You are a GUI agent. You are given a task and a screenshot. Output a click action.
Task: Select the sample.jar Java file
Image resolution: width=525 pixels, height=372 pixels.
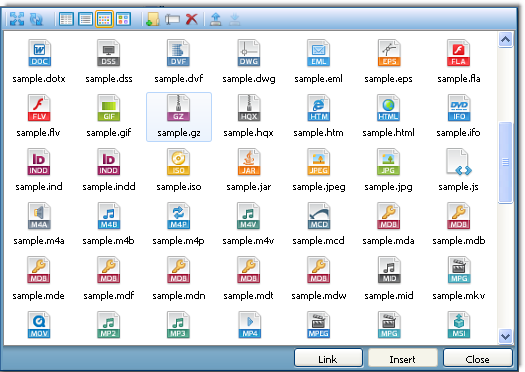(x=249, y=170)
